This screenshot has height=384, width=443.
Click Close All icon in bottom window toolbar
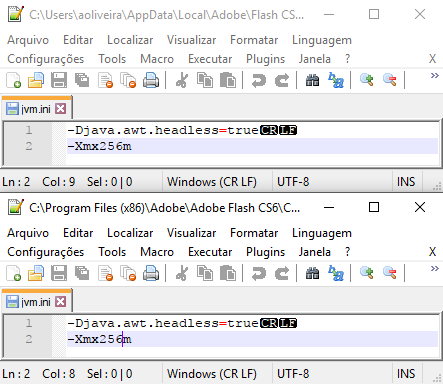click(128, 273)
